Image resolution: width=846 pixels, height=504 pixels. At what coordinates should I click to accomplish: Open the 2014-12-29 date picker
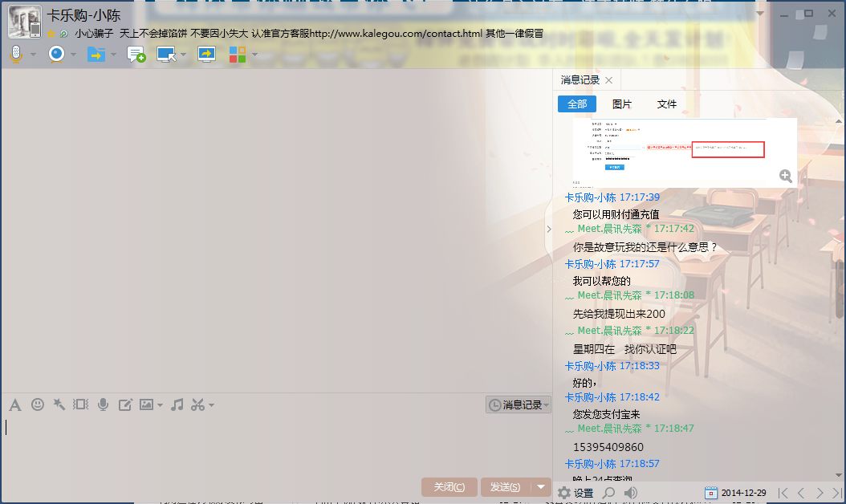point(735,493)
